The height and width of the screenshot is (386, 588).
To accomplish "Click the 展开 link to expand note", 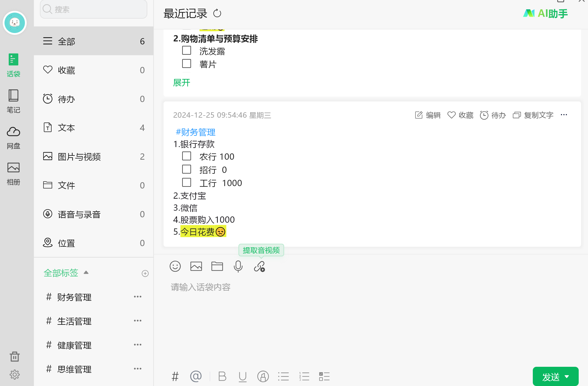I will point(181,83).
